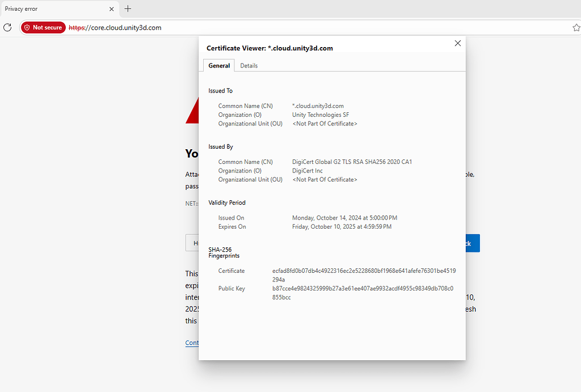
Task: Switch to the Details tab
Action: coord(249,65)
